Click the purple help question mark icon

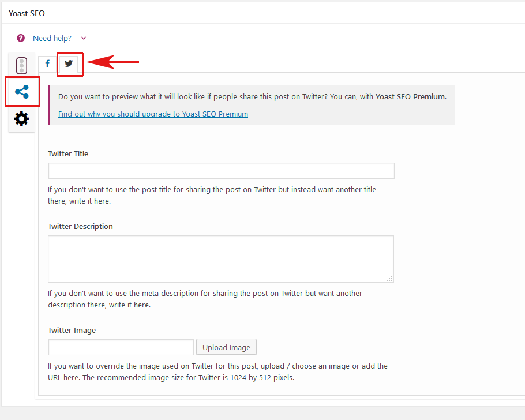[x=21, y=38]
